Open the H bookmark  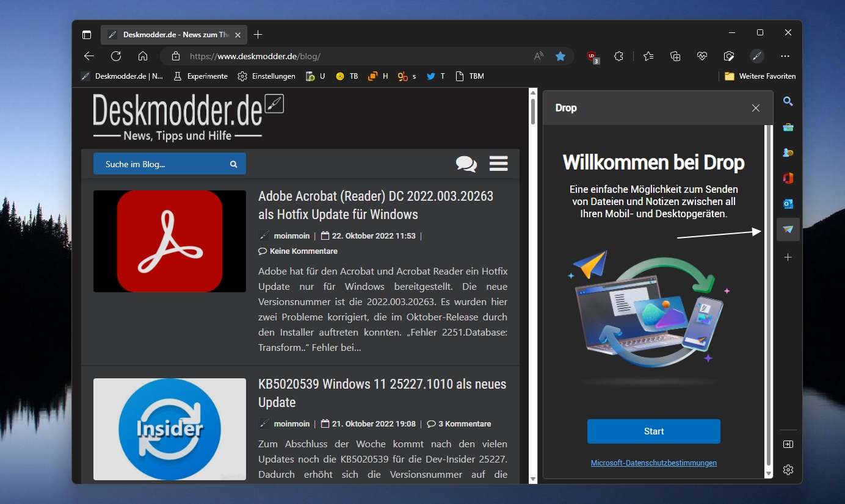(x=378, y=76)
